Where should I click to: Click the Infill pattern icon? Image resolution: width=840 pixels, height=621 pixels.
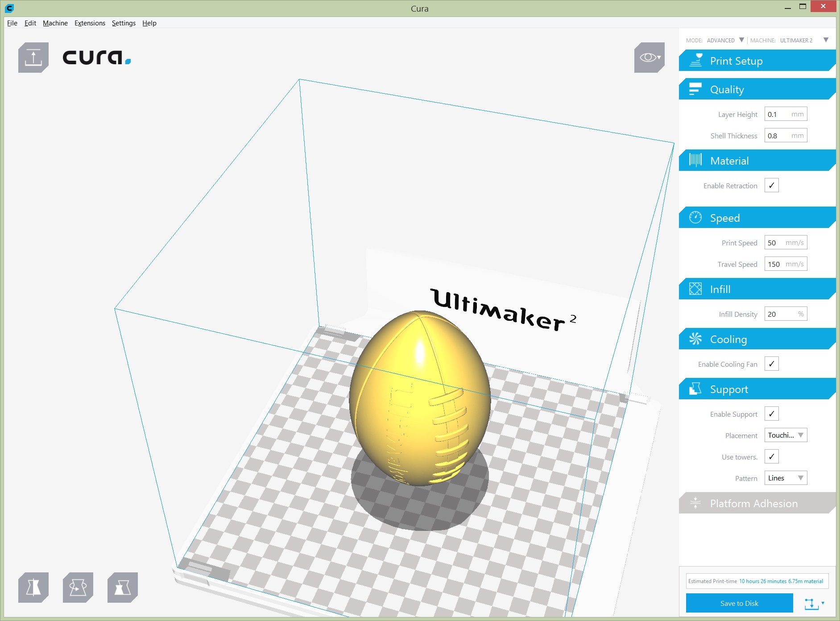click(695, 289)
